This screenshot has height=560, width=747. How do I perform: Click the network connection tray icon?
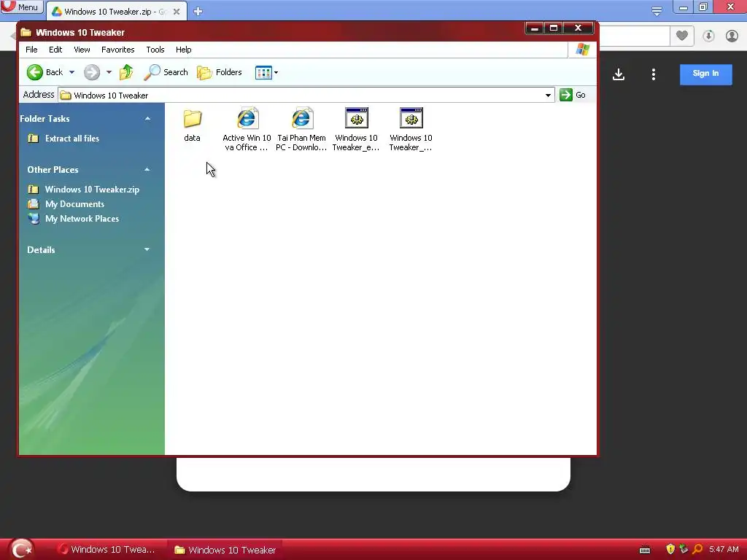[x=684, y=549]
